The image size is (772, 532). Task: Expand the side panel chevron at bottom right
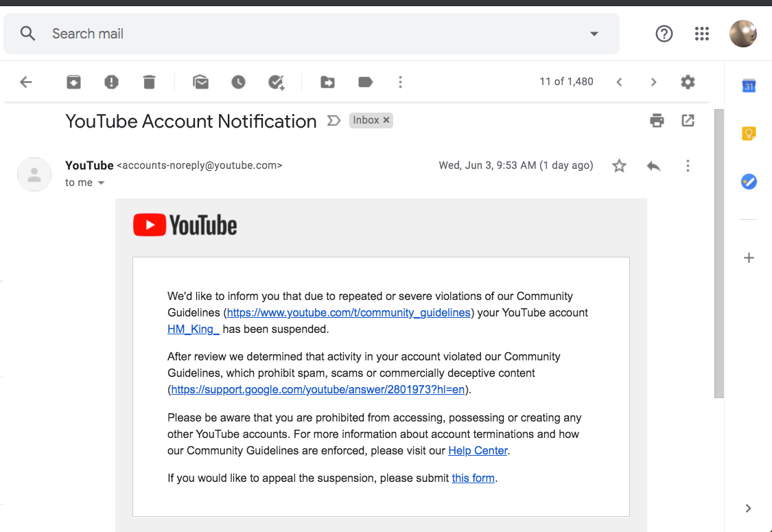[x=749, y=509]
